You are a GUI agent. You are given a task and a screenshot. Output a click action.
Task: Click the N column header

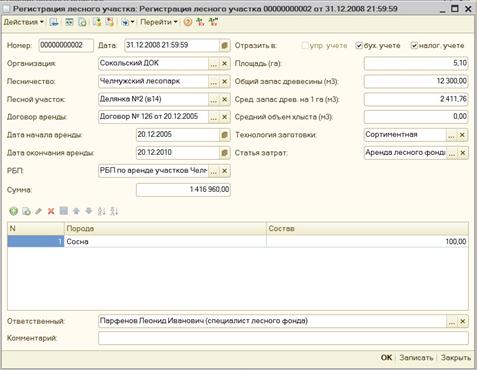click(x=36, y=229)
